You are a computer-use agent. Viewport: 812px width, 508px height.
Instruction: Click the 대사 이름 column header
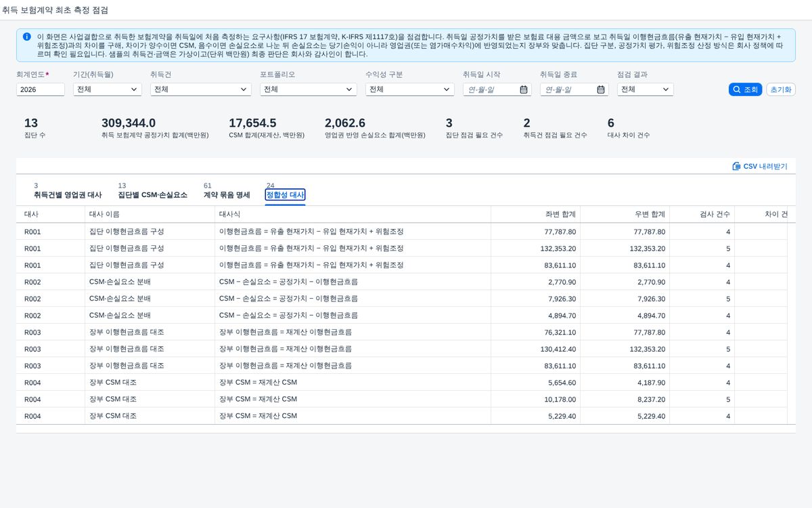point(150,214)
